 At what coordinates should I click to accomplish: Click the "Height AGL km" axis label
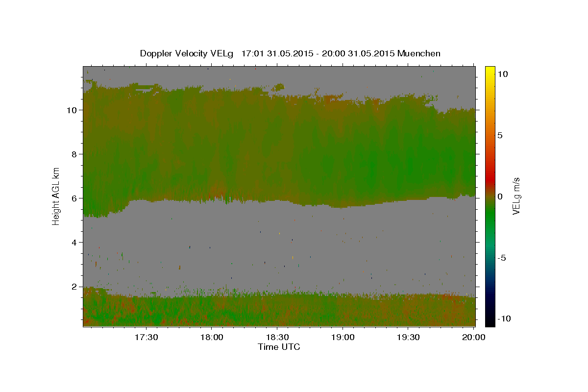pyautogui.click(x=56, y=196)
